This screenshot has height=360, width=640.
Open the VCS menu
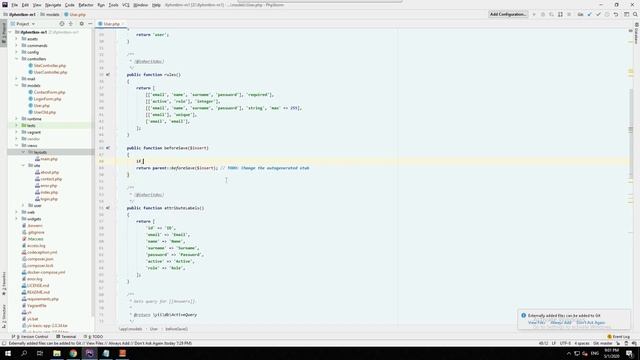click(x=126, y=5)
